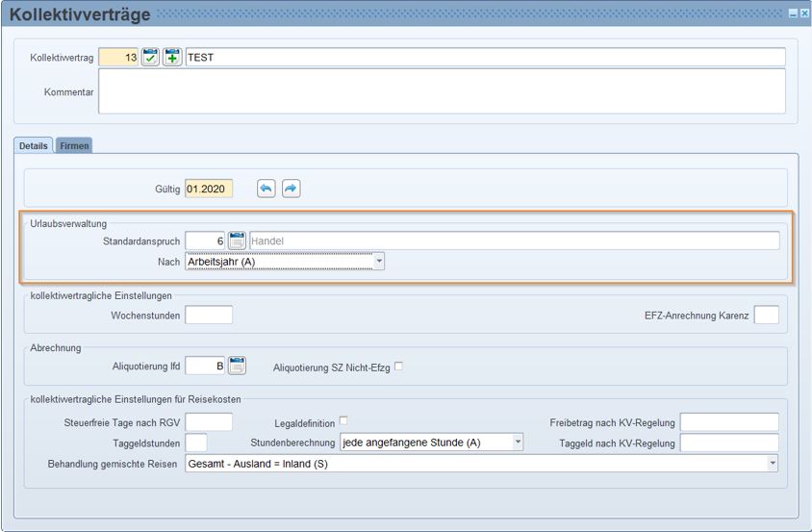Click the green checkmark lookup icon beside Kollektivvertrag
The image size is (812, 532).
point(151,58)
